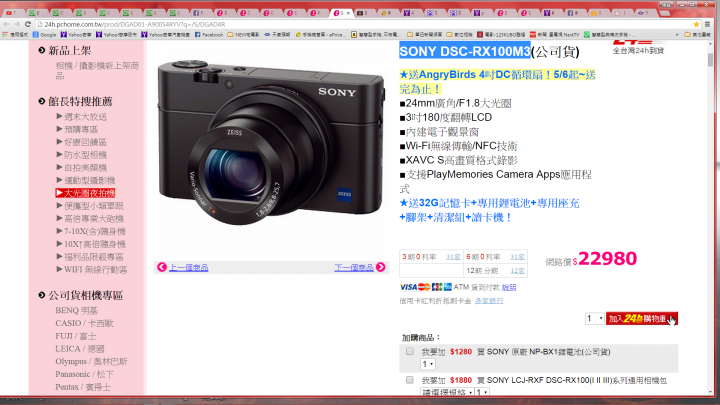The image size is (720, 405).
Task: Click the SONY DSC-RX100M3 highlighted title
Action: 465,51
